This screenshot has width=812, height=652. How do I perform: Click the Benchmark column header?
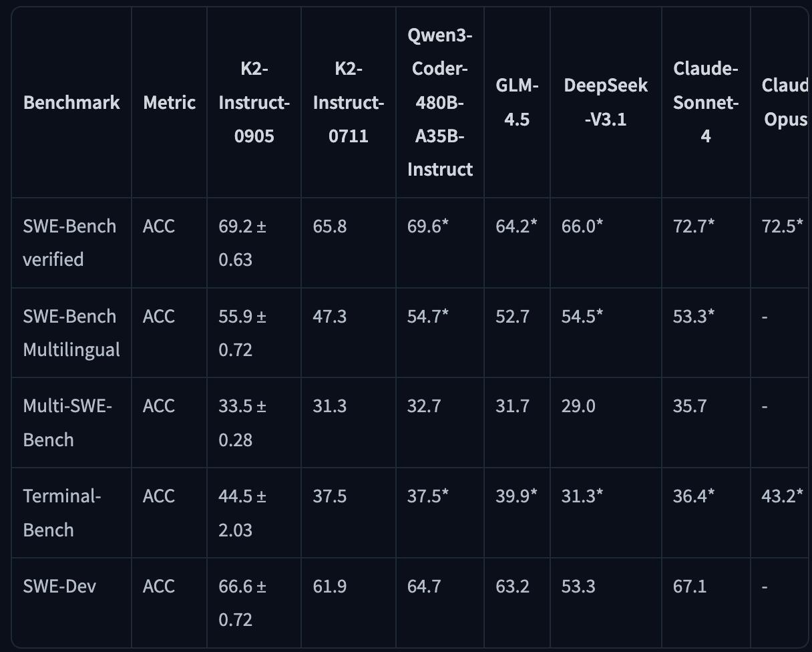click(x=71, y=102)
